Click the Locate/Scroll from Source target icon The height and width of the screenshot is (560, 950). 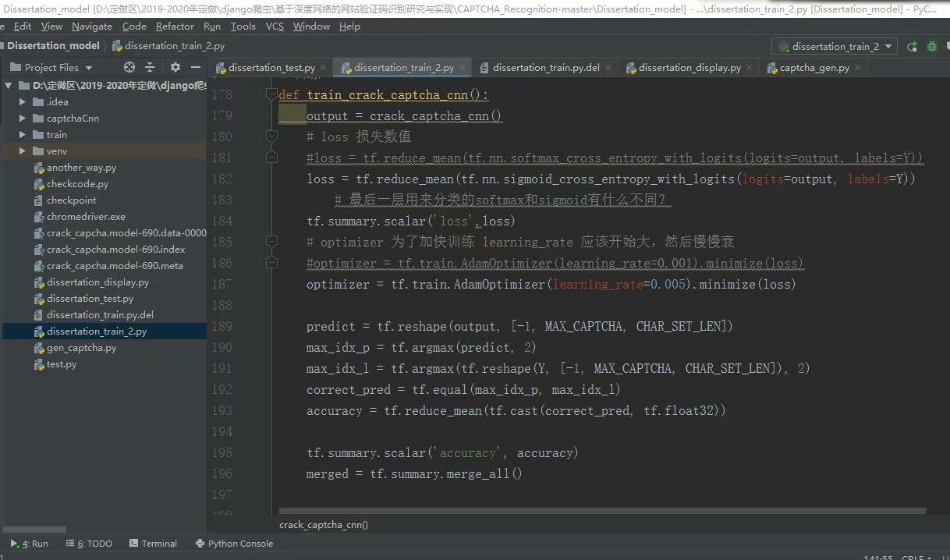click(129, 68)
